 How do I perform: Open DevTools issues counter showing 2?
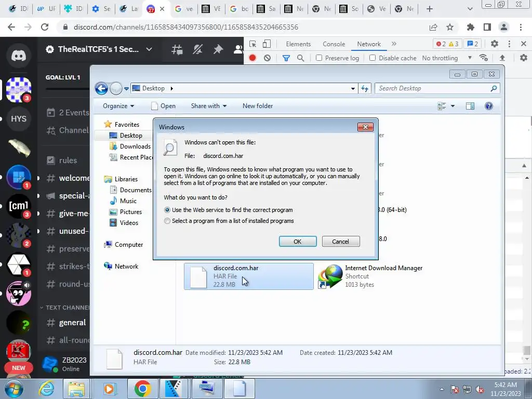click(x=473, y=44)
